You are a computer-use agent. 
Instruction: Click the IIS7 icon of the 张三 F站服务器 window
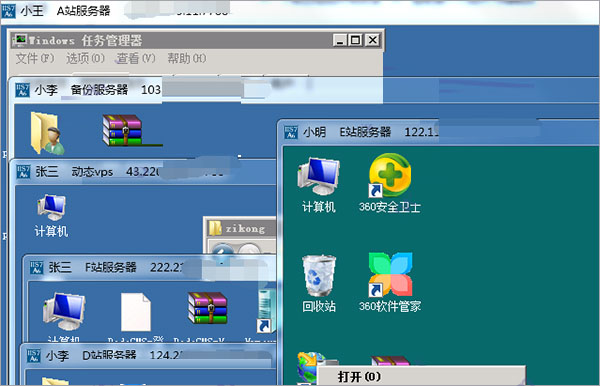(x=36, y=267)
